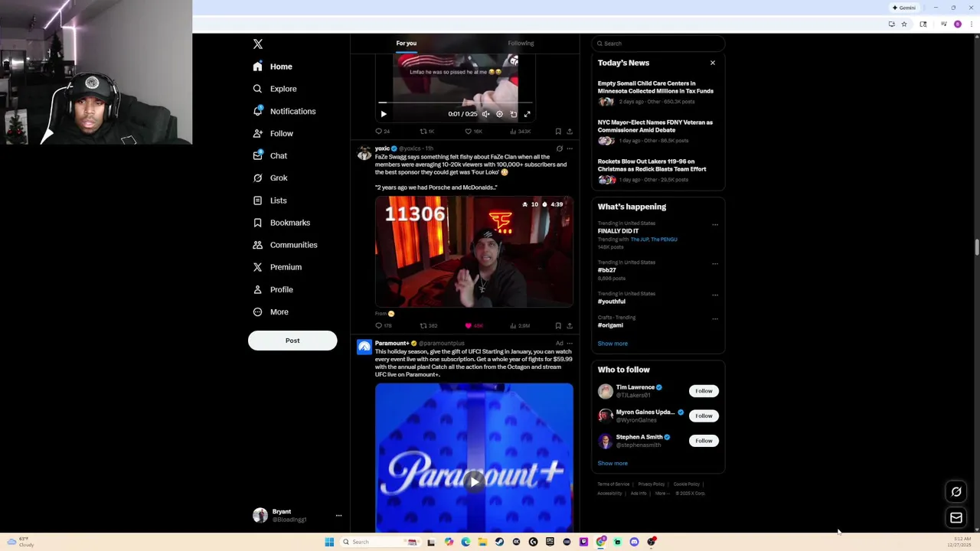Reply to yoxic post with 178 comments
The width and height of the screenshot is (980, 551).
pyautogui.click(x=383, y=326)
